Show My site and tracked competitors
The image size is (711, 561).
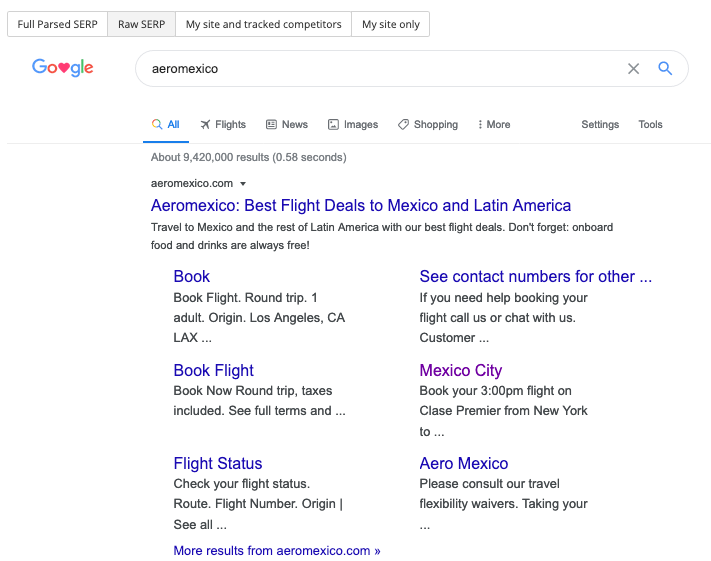263,24
